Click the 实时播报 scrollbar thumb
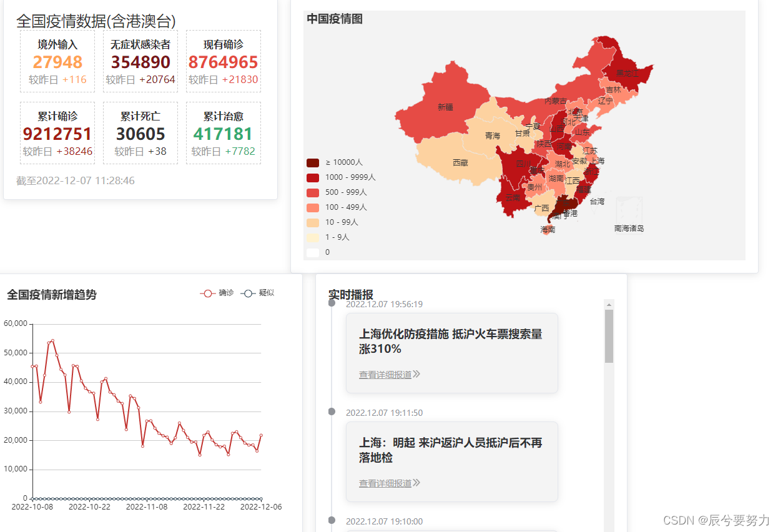This screenshot has height=532, width=778. 609,336
